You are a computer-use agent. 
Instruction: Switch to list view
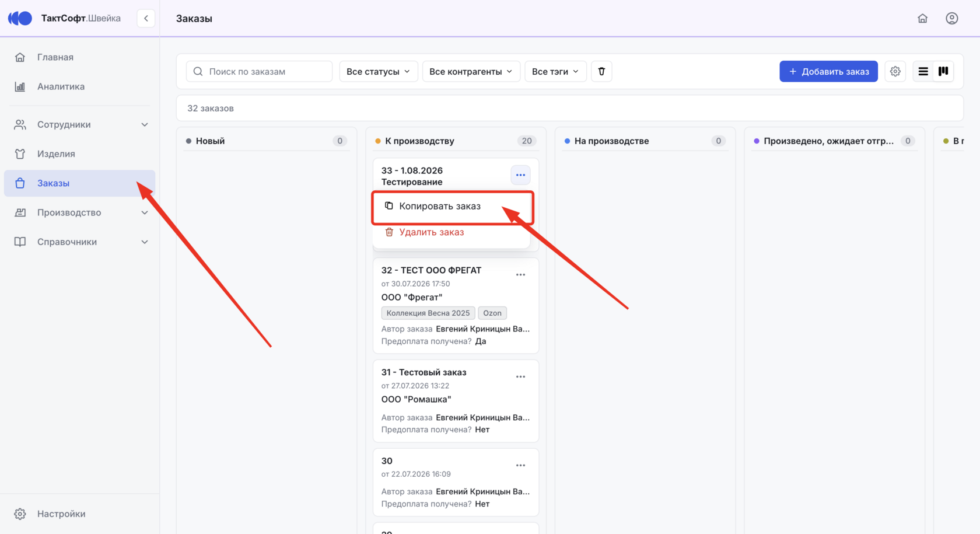point(923,71)
